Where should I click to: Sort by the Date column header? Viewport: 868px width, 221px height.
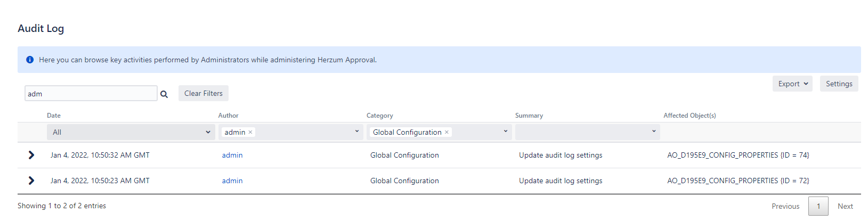pyautogui.click(x=54, y=116)
